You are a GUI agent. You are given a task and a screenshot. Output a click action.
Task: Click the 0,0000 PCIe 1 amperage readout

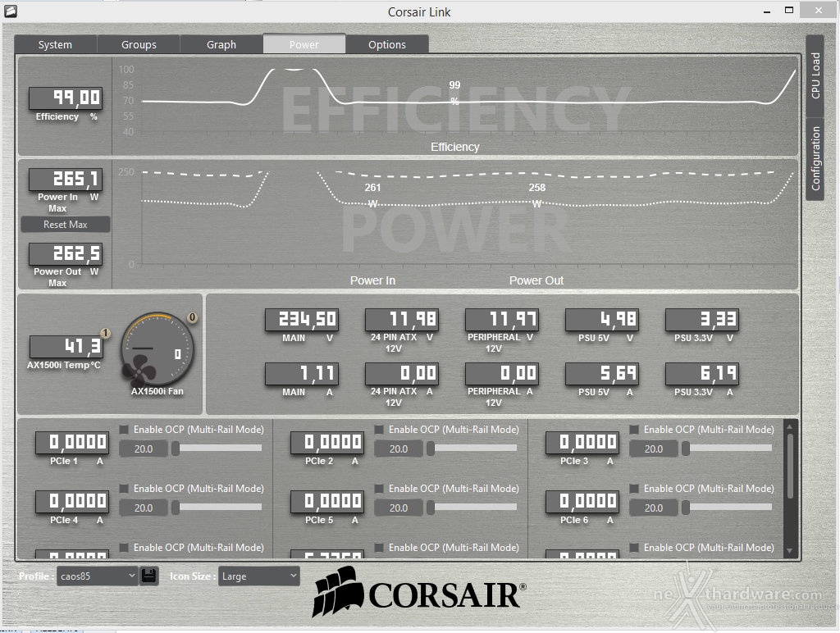pos(72,442)
